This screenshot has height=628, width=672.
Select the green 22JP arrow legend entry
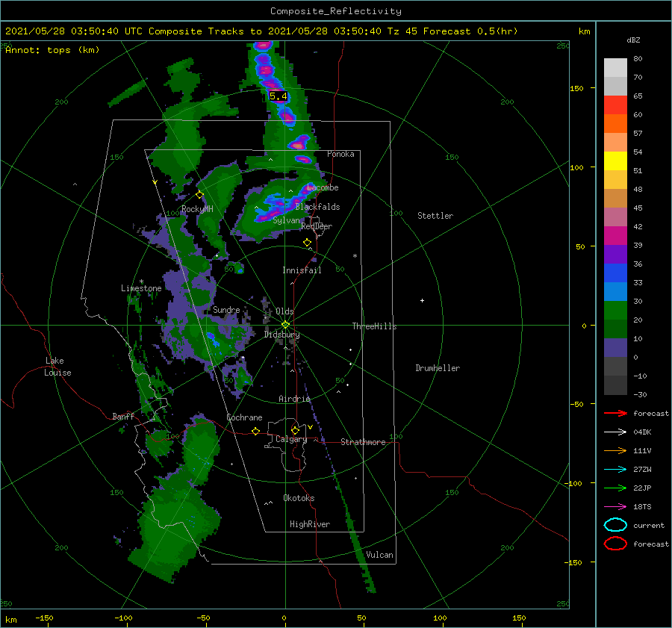click(x=615, y=488)
